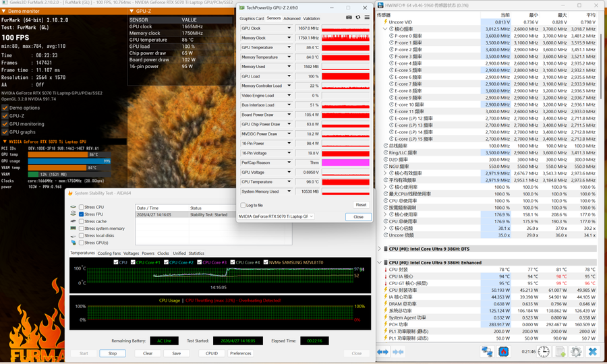Click the HWiNFO title bar logo icon
The image size is (607, 364).
click(380, 5)
